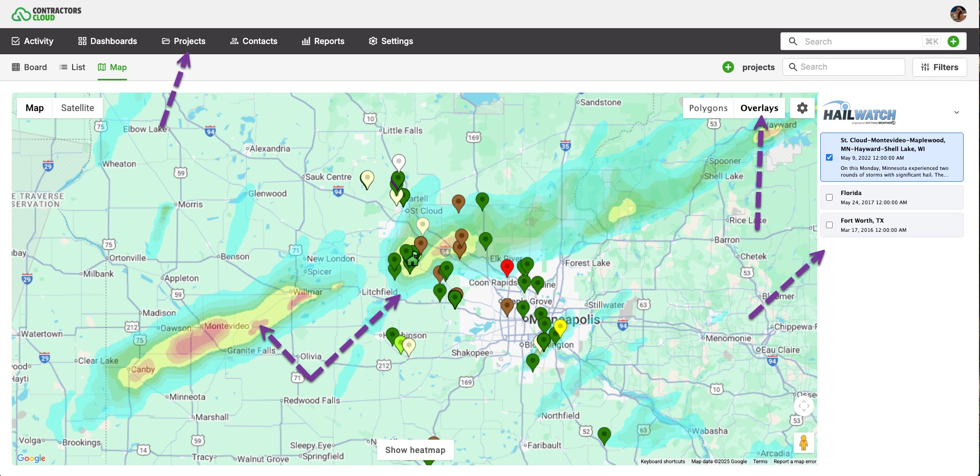Click the Google logo on the map

[31, 458]
